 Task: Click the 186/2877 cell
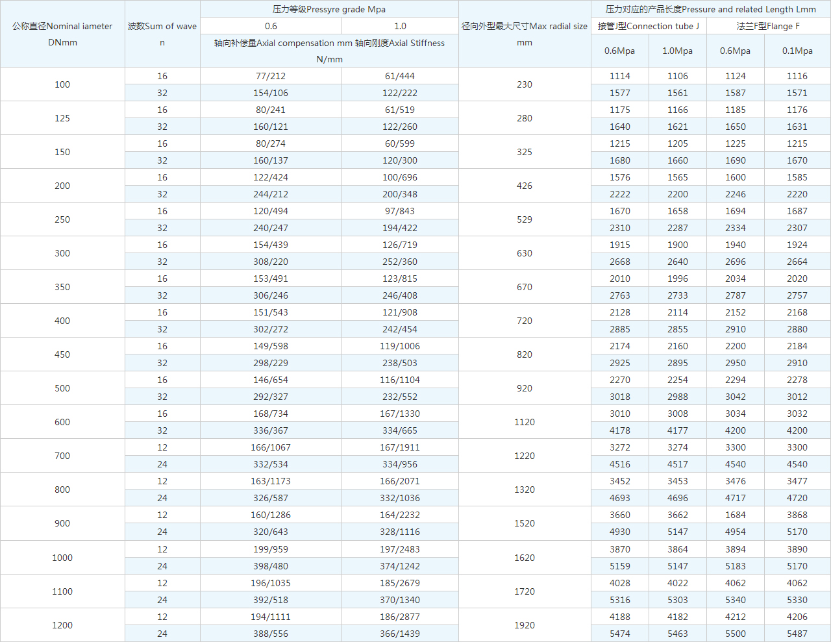pos(400,617)
